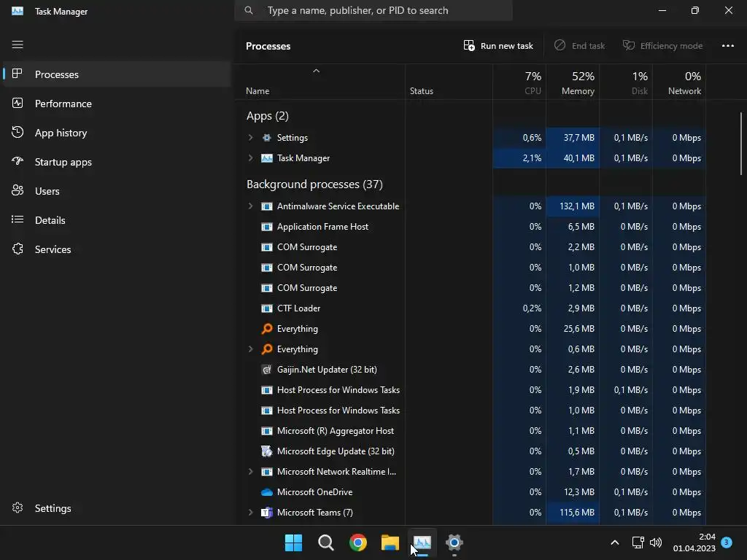This screenshot has width=747, height=560.
Task: Open the Windows Start menu
Action: click(293, 542)
